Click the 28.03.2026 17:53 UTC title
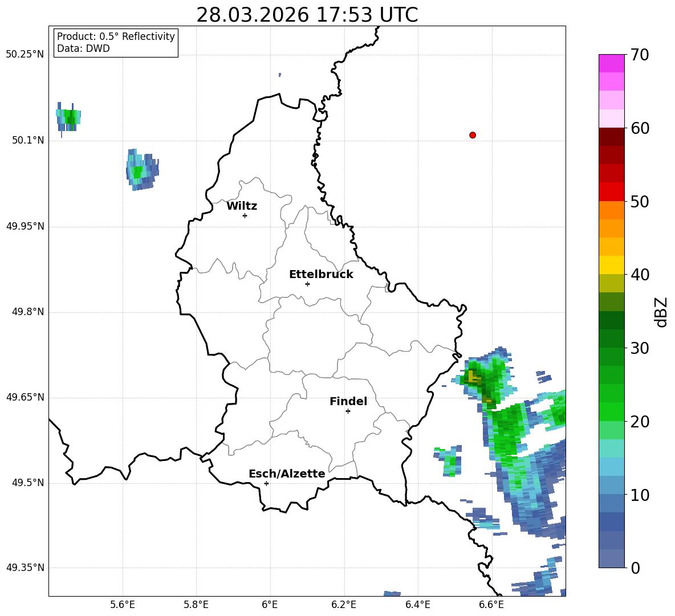Viewport: 675px width, 616px height. pos(307,15)
